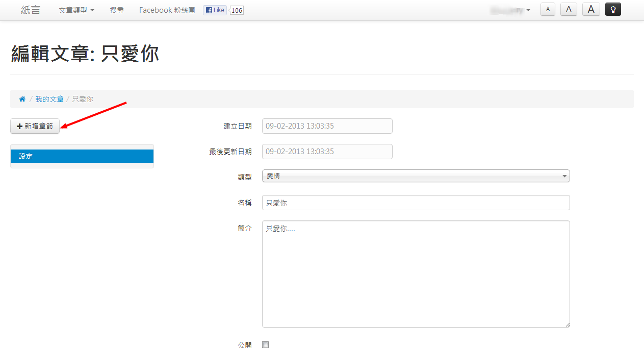Toggle dark mode lightbulb icon

pos(613,9)
